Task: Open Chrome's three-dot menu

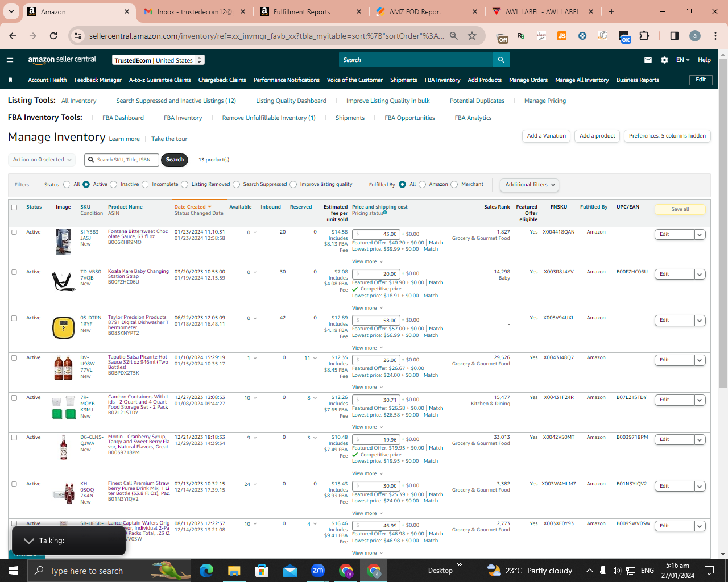Action: (715, 36)
